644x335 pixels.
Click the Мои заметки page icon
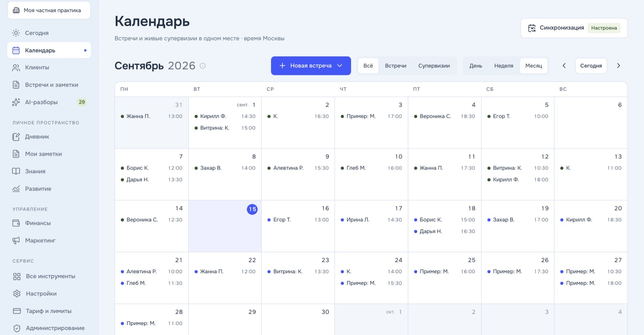[x=16, y=154]
